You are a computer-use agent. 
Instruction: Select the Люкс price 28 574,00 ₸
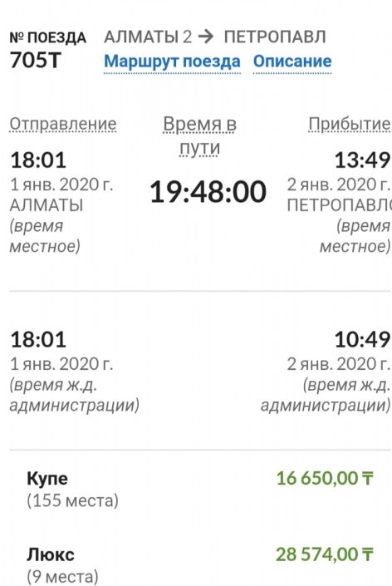(x=325, y=554)
